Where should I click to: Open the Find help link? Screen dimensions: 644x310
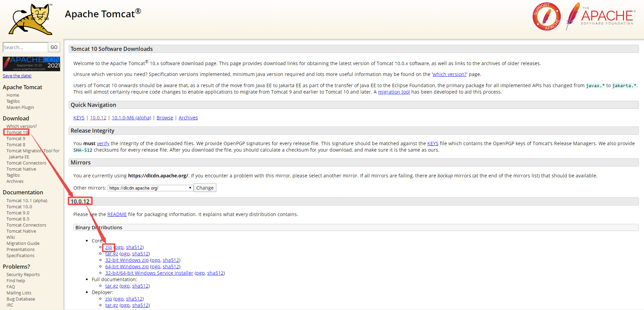pos(16,281)
